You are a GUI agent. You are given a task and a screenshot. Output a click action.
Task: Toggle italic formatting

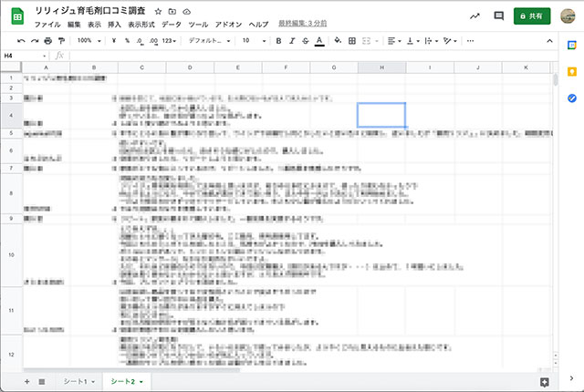[291, 41]
